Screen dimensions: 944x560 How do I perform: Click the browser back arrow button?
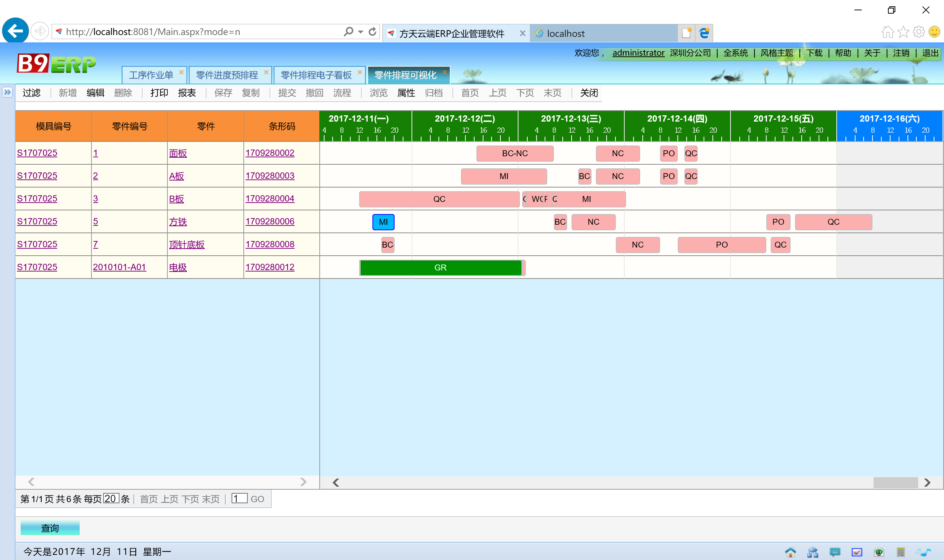click(15, 31)
